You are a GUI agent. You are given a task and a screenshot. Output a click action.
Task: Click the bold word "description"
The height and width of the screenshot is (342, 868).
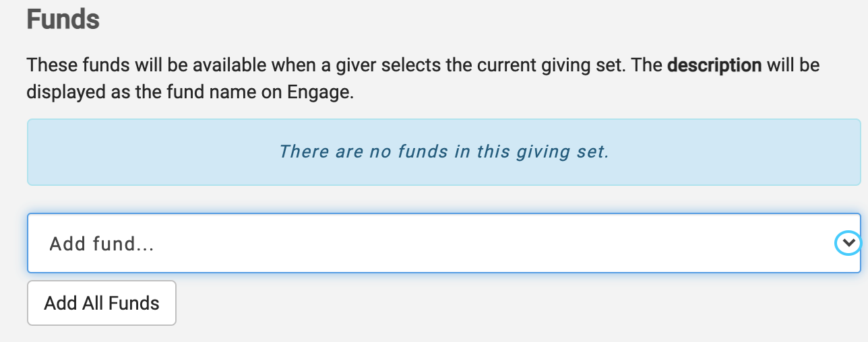(714, 66)
